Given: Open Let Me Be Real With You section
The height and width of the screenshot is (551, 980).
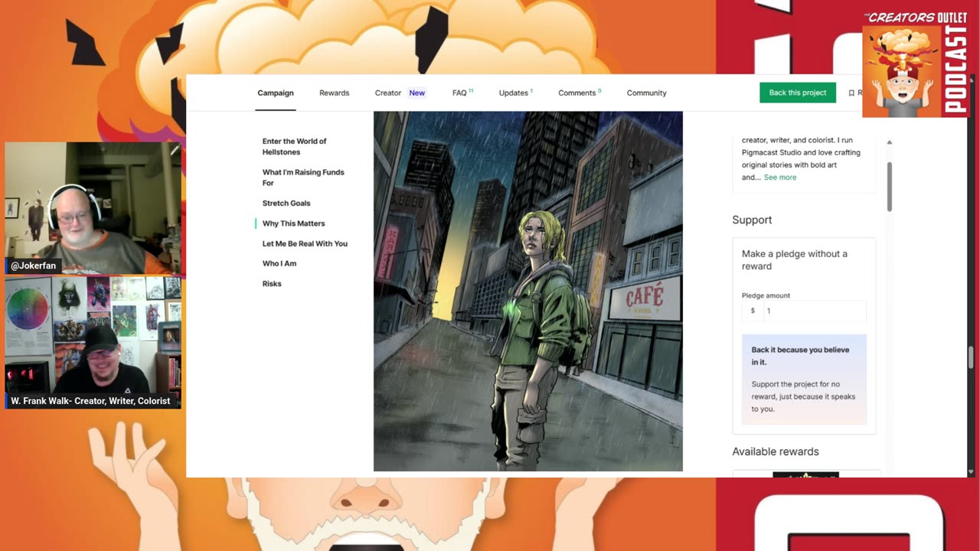Looking at the screenshot, I should click(305, 243).
